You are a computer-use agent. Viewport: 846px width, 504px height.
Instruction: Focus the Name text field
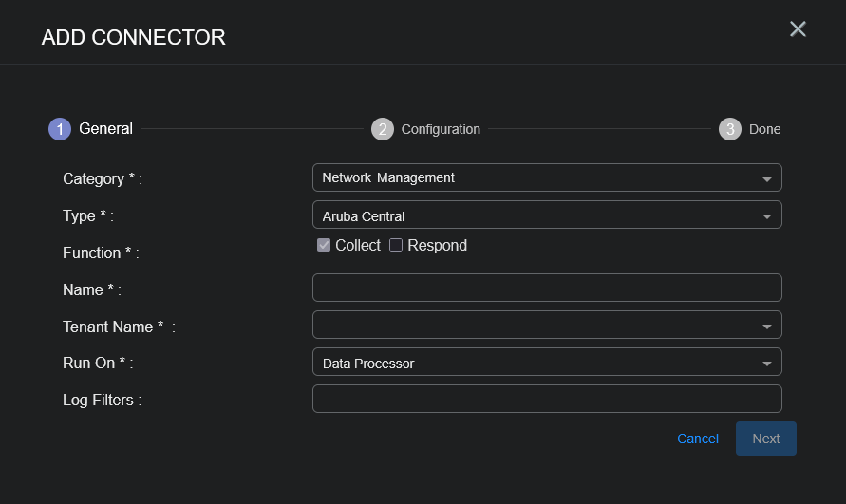point(547,288)
